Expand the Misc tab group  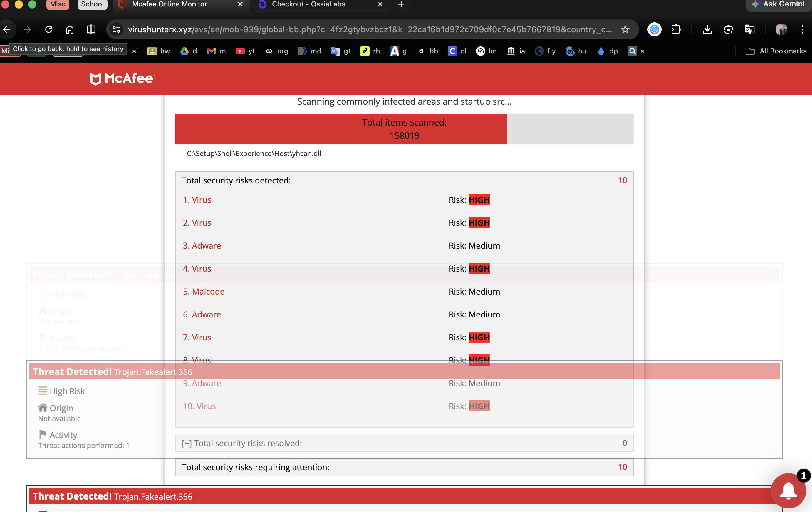point(58,4)
